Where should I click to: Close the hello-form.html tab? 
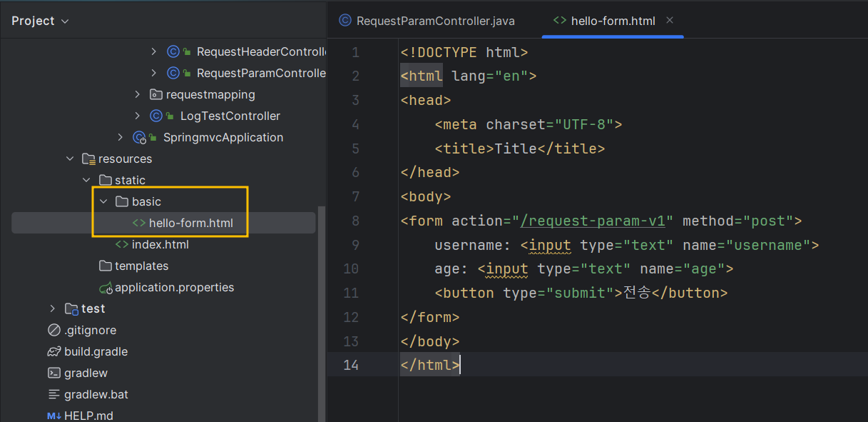tap(670, 20)
